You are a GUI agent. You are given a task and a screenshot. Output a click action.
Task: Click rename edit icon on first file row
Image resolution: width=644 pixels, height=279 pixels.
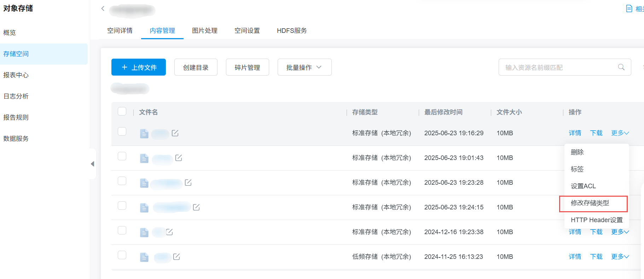pos(175,133)
